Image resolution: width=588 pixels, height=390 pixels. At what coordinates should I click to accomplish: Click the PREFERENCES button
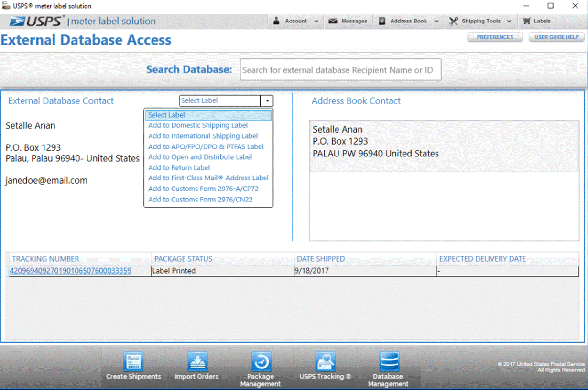495,37
